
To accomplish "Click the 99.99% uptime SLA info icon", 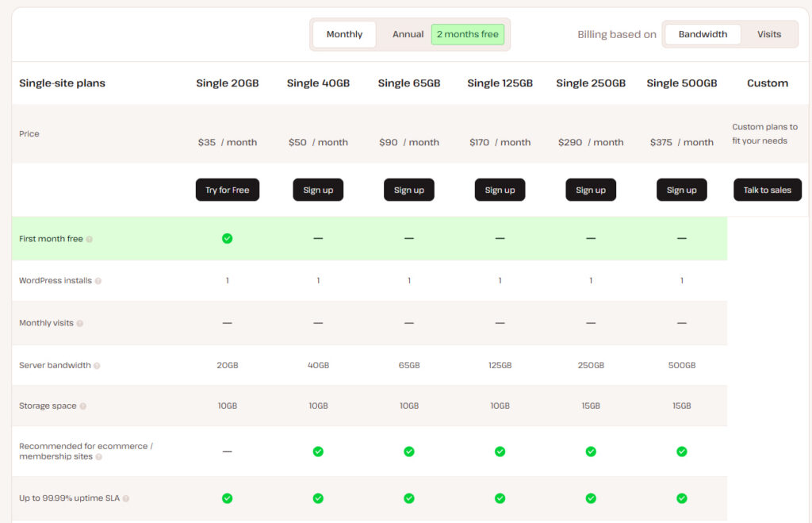I will click(x=126, y=498).
